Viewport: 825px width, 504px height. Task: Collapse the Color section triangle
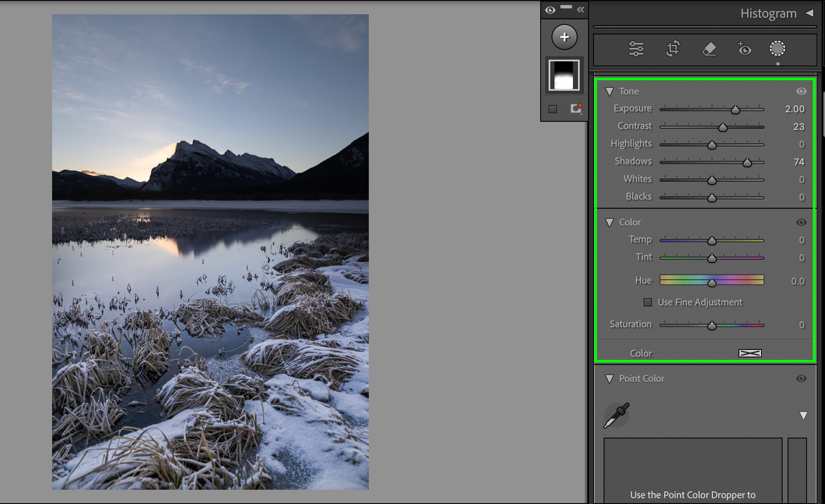[610, 222]
